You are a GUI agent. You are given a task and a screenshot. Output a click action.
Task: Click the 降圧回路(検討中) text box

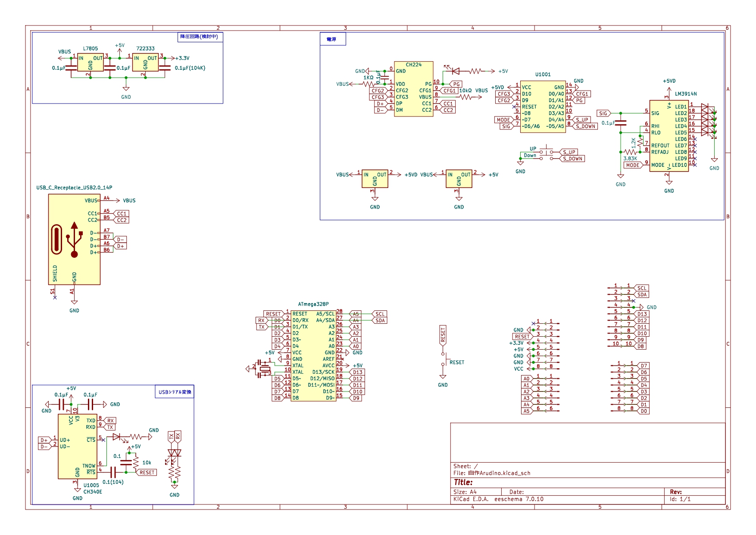tap(200, 37)
